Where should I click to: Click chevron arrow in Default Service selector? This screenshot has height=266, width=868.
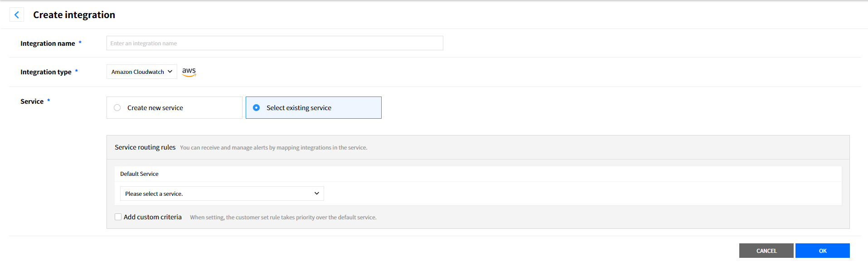(316, 193)
